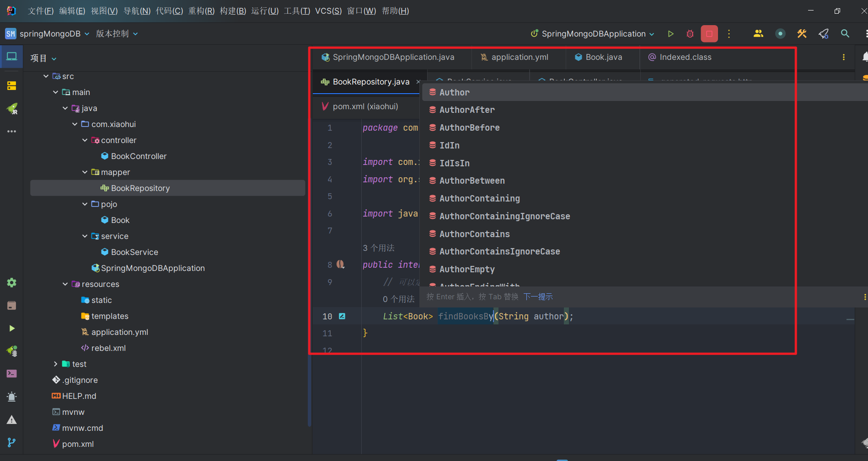Open editor tabs more options menu
The height and width of the screenshot is (461, 868).
pos(844,57)
